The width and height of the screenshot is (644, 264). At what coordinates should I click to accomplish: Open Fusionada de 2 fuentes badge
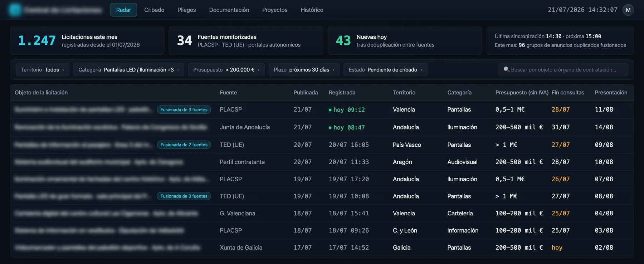click(184, 145)
